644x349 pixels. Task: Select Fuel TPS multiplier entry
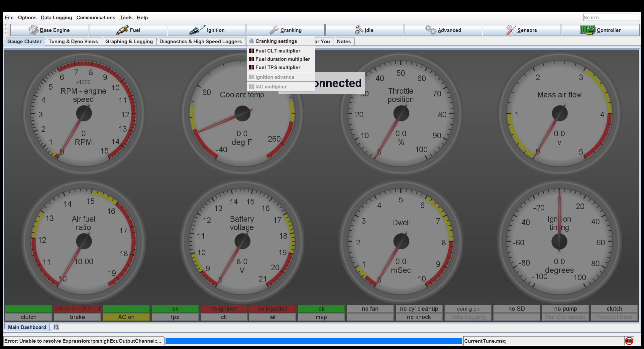tap(281, 67)
